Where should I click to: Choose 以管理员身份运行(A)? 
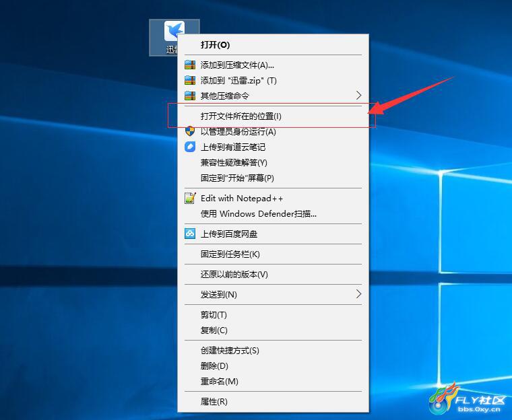(x=273, y=131)
